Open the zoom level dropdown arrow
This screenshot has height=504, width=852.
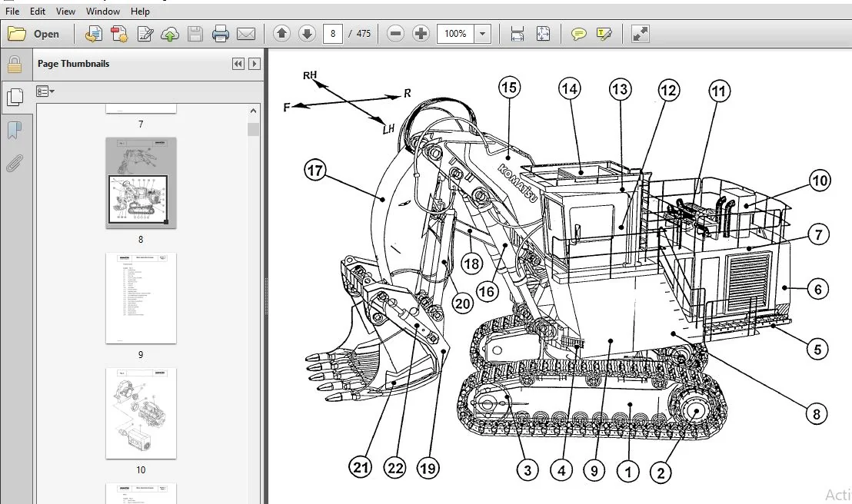(x=482, y=34)
